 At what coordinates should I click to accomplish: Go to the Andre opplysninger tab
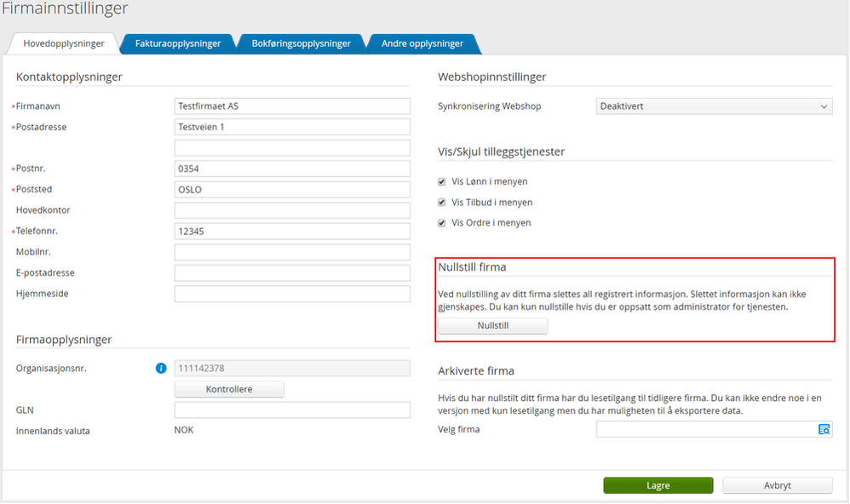coord(422,43)
